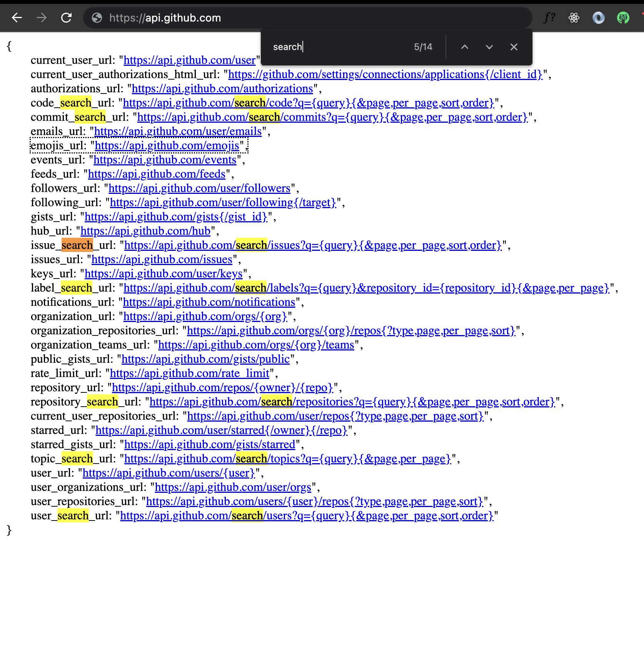The height and width of the screenshot is (664, 644).
Task: Go forward to the next page
Action: pos(42,18)
